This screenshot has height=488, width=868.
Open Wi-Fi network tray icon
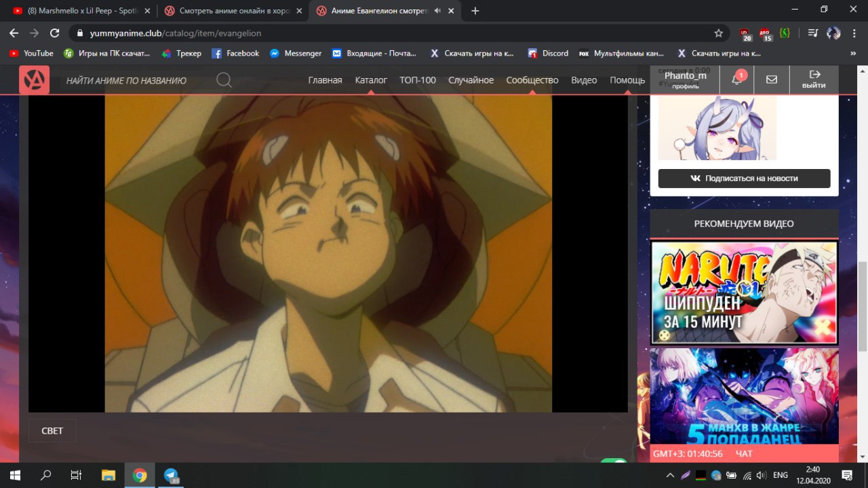coord(747,475)
